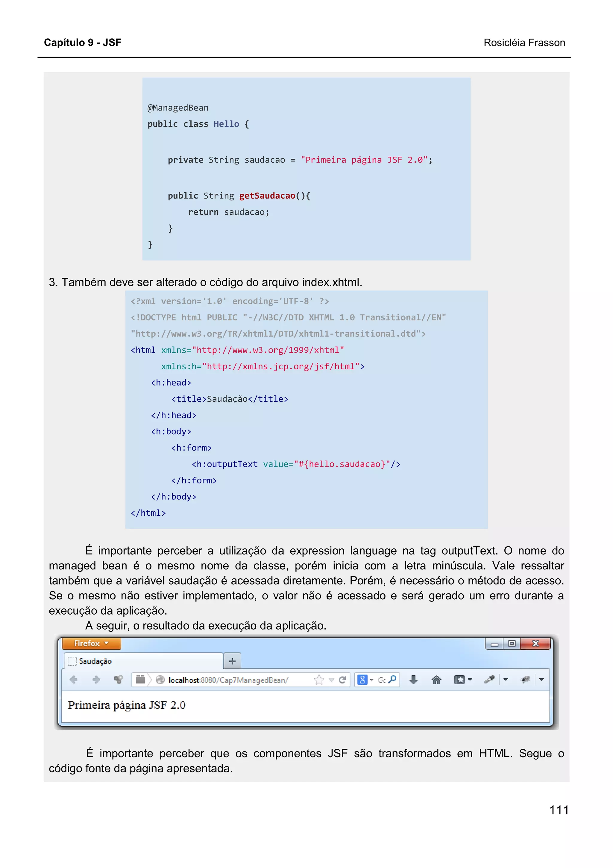Click 'A seguir, o resultado' sentence
The image size is (613, 868).
click(x=206, y=626)
